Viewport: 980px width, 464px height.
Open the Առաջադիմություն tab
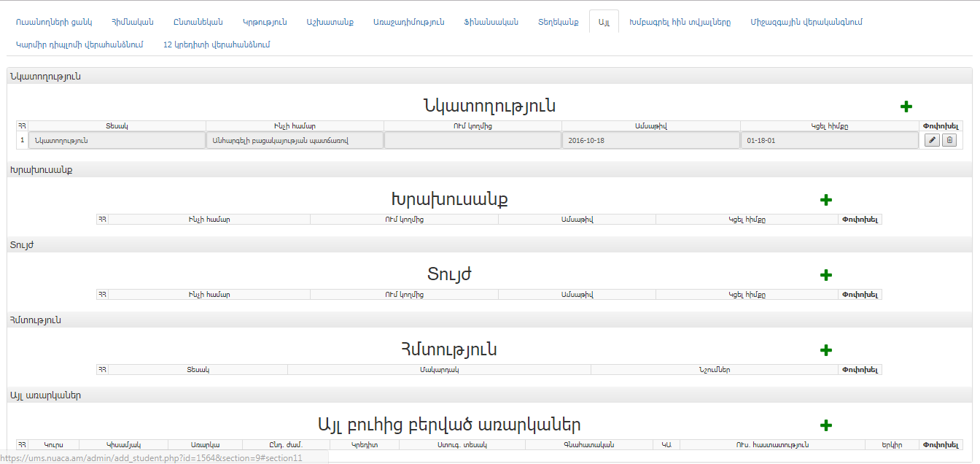pyautogui.click(x=408, y=22)
